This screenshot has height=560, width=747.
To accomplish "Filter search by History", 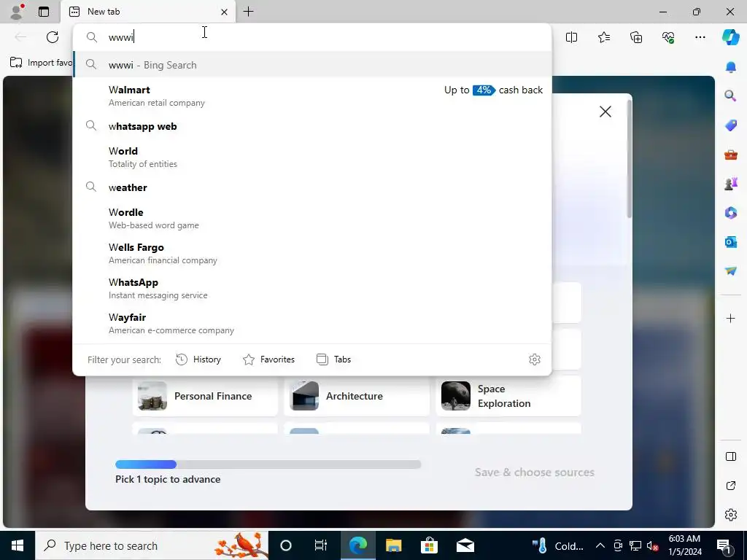I will point(198,359).
